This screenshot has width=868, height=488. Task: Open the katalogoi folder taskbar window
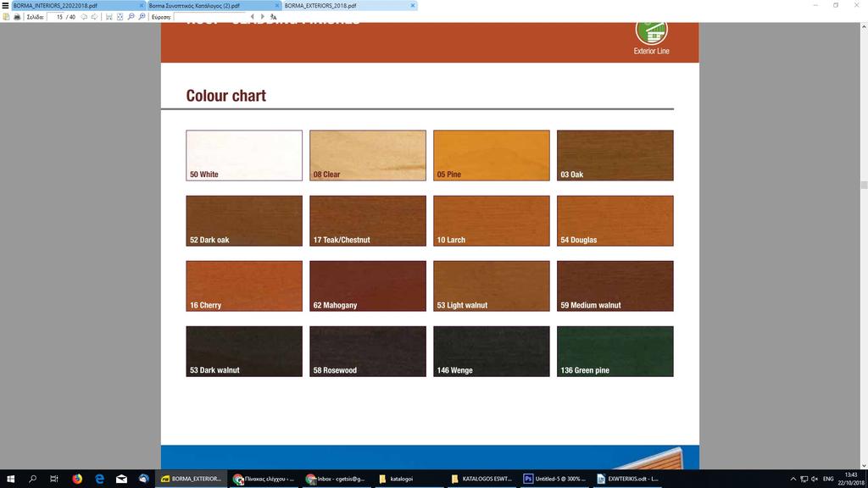click(x=409, y=480)
